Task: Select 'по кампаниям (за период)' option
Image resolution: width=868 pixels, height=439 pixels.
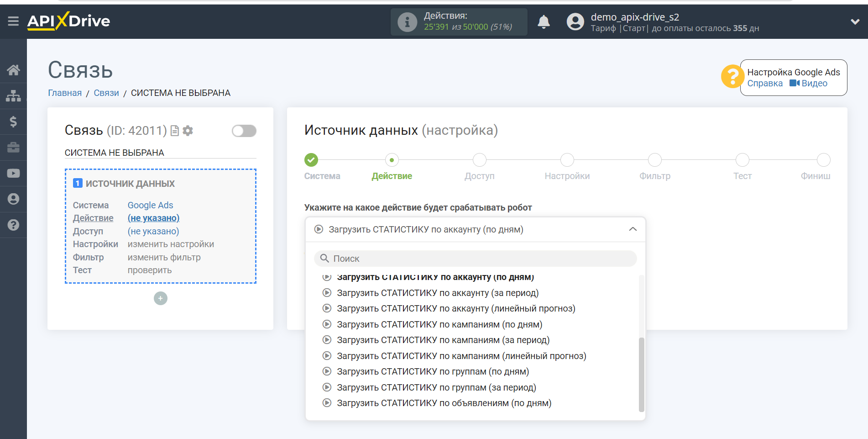Action: point(443,340)
